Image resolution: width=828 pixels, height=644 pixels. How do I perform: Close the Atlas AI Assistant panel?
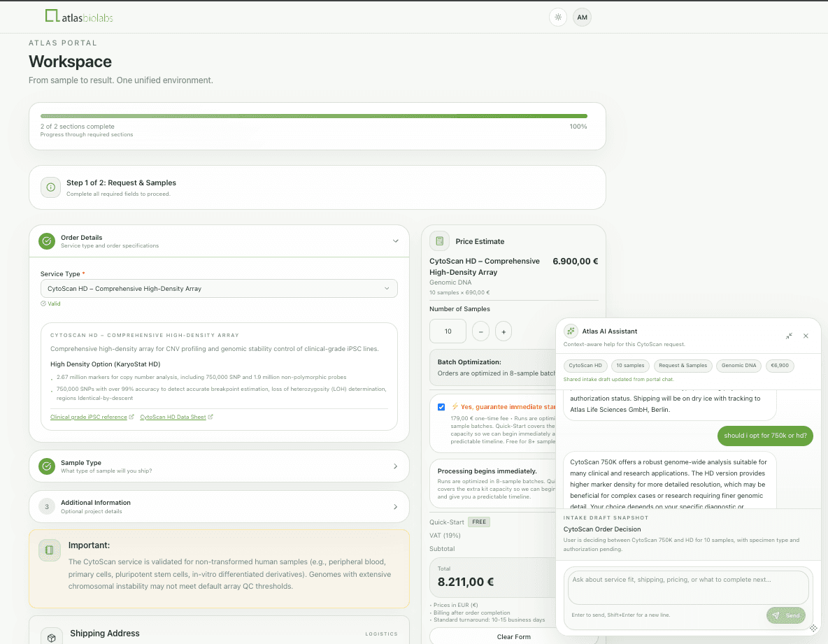(x=806, y=336)
